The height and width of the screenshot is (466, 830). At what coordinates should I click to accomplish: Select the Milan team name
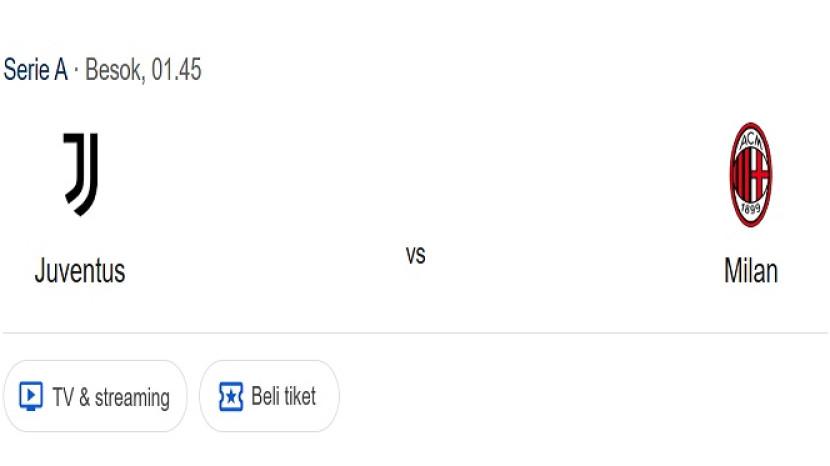[750, 270]
